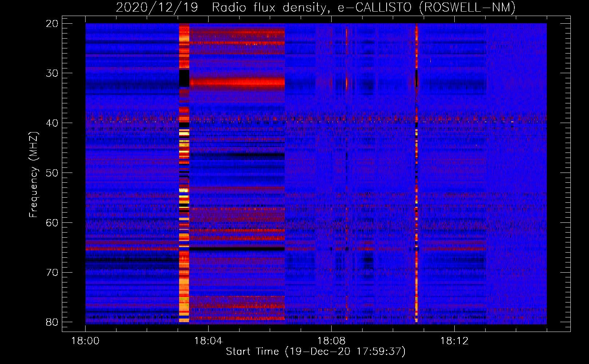The height and width of the screenshot is (364, 589).
Task: Click the "Frequency (MHZ)" axis label
Action: click(33, 174)
